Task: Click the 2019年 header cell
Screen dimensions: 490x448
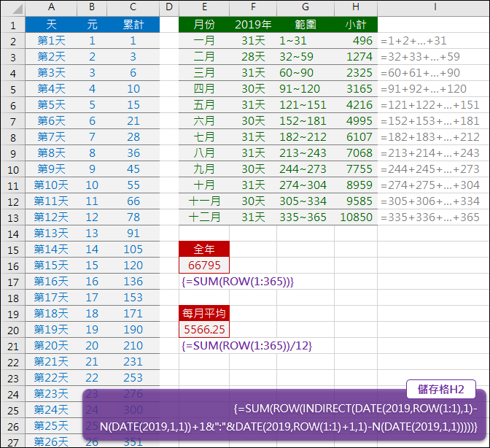Action: (x=253, y=24)
